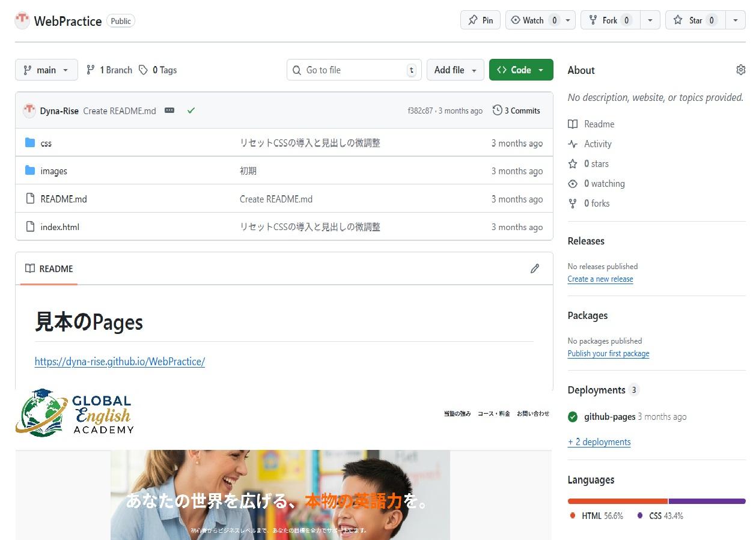Expand the Add file dropdown

(455, 70)
